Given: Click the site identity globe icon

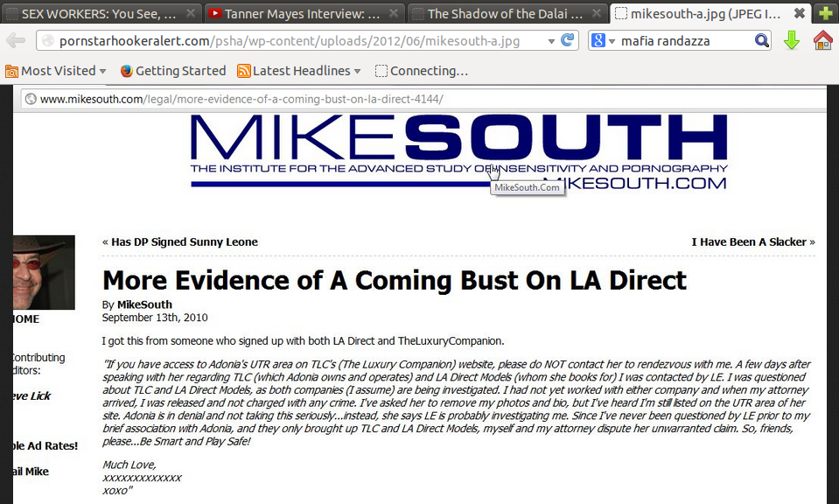Looking at the screenshot, I should click(x=48, y=40).
